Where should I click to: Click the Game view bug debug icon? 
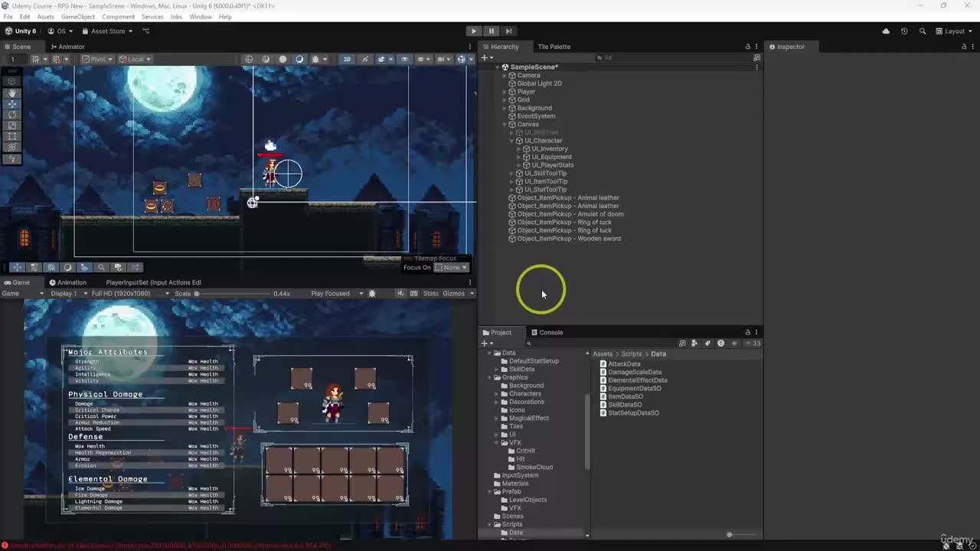tap(372, 294)
